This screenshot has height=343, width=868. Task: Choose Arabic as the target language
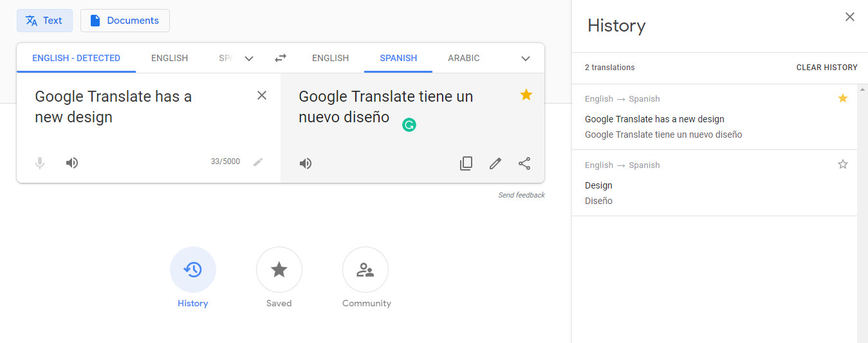(464, 58)
